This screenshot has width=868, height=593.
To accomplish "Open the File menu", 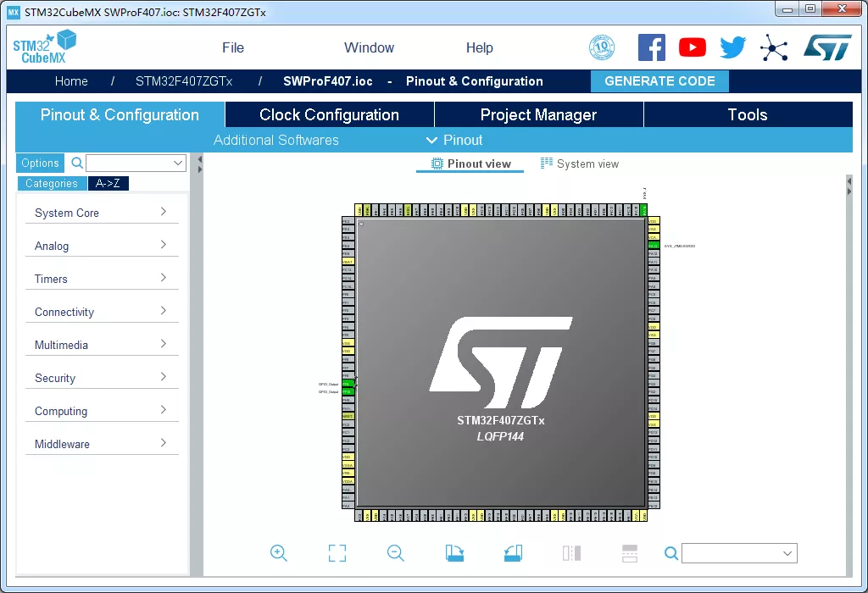I will pyautogui.click(x=233, y=47).
